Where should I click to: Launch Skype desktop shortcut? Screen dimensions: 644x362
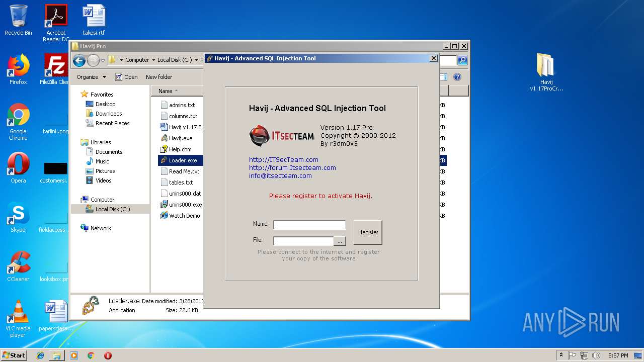coord(18,217)
